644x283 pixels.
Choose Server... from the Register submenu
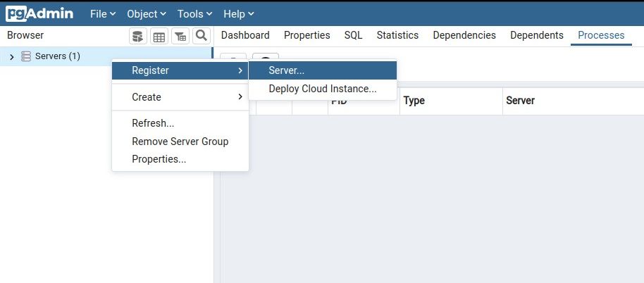coord(287,70)
